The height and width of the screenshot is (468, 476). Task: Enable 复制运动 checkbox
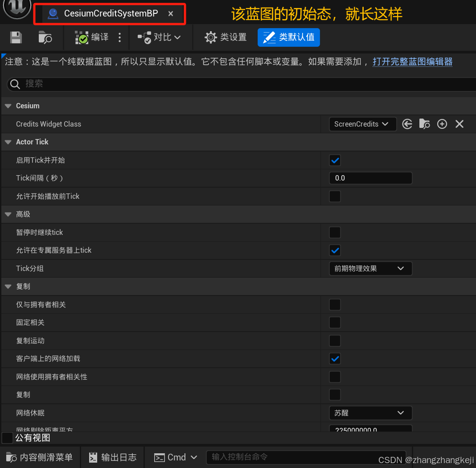pos(335,341)
